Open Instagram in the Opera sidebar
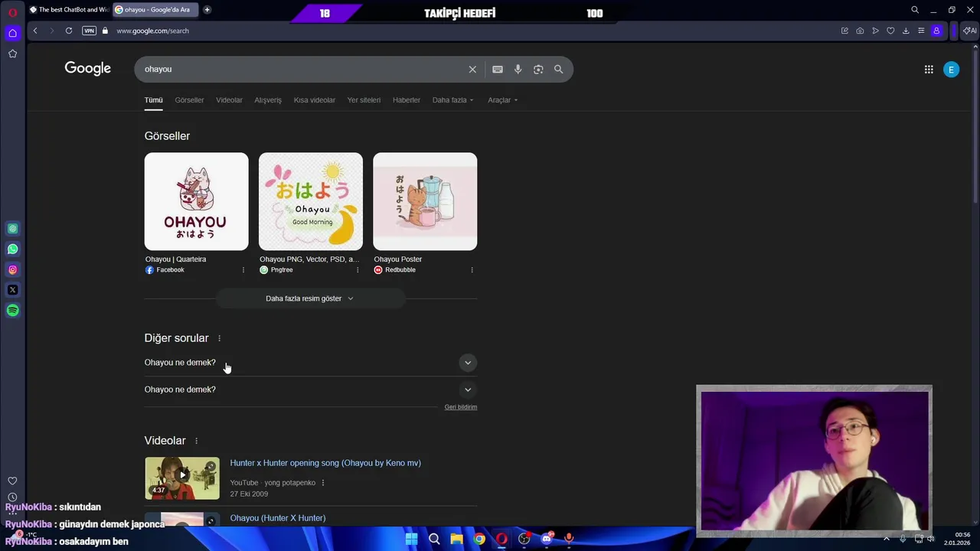The width and height of the screenshot is (980, 551). (12, 269)
